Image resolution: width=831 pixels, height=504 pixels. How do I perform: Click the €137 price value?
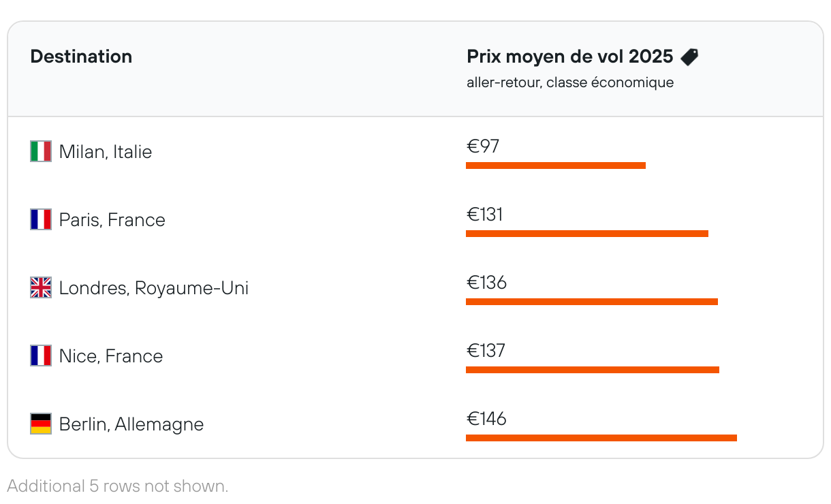click(x=486, y=351)
